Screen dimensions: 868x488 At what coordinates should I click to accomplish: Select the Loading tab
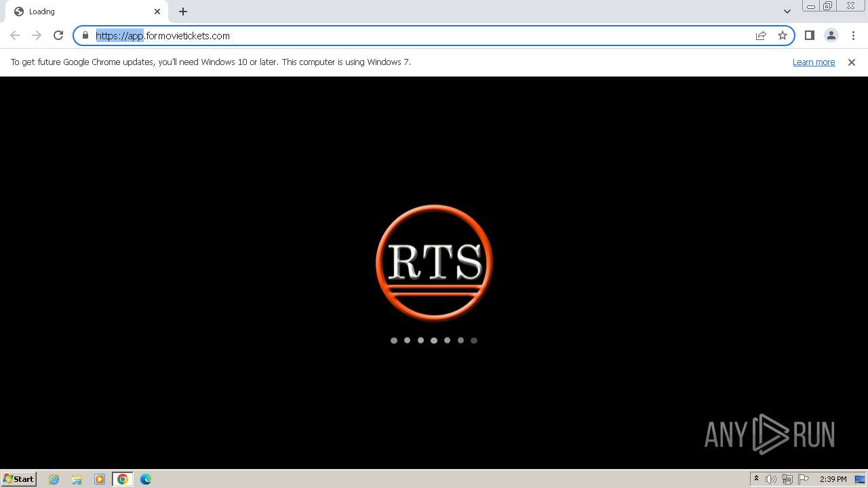[87, 12]
